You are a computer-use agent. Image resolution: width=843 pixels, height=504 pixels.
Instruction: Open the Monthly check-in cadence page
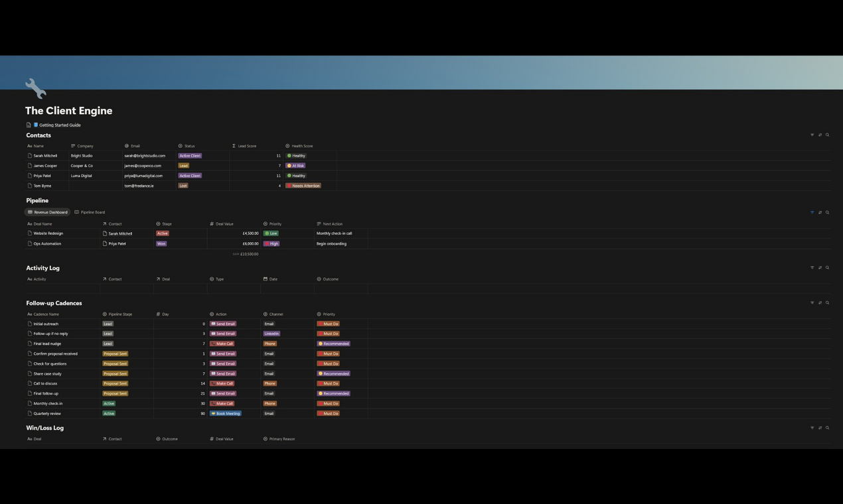(48, 403)
